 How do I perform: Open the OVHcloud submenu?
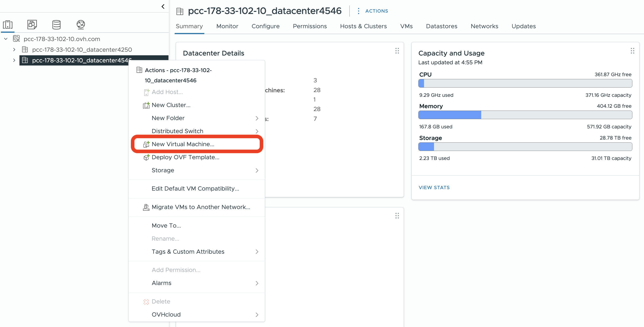tap(197, 314)
